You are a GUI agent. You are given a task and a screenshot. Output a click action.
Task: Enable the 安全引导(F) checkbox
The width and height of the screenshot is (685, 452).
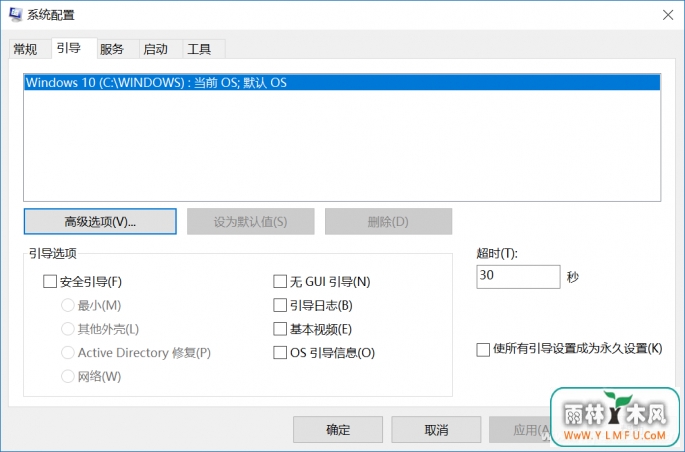[50, 281]
